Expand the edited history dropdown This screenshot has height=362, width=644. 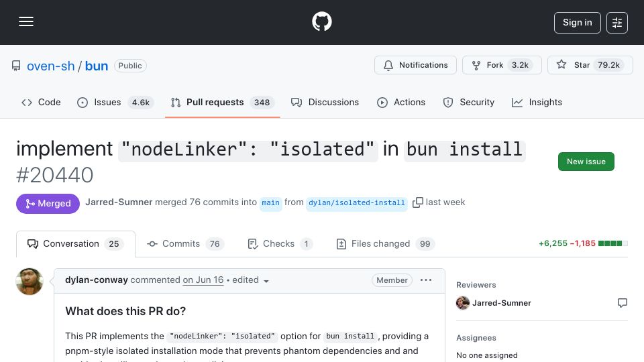tap(250, 280)
